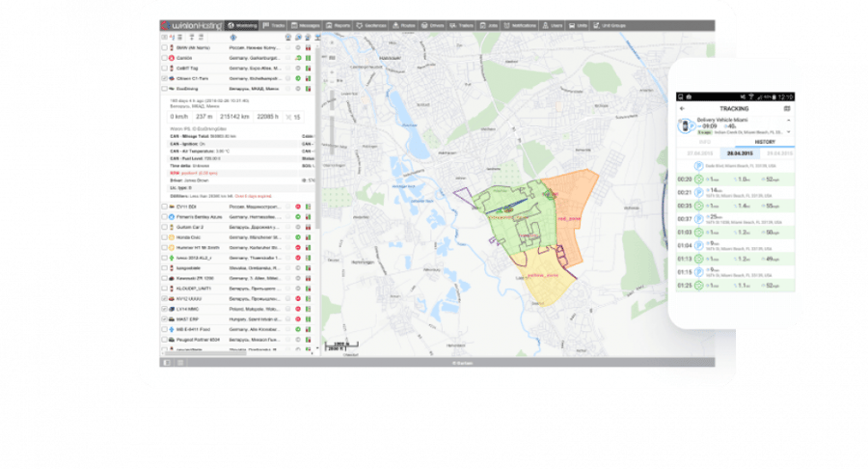Image resolution: width=868 pixels, height=469 pixels.
Task: Go back with phone Tracking arrow
Action: (x=682, y=108)
